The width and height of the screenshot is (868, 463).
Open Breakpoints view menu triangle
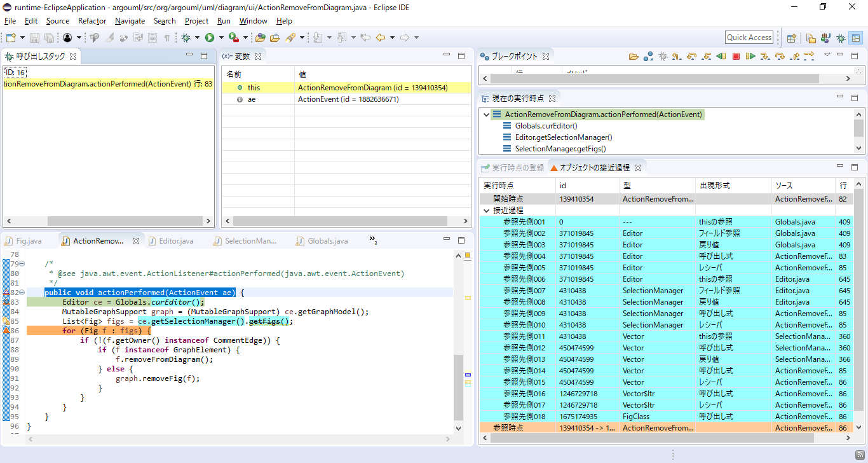point(827,55)
